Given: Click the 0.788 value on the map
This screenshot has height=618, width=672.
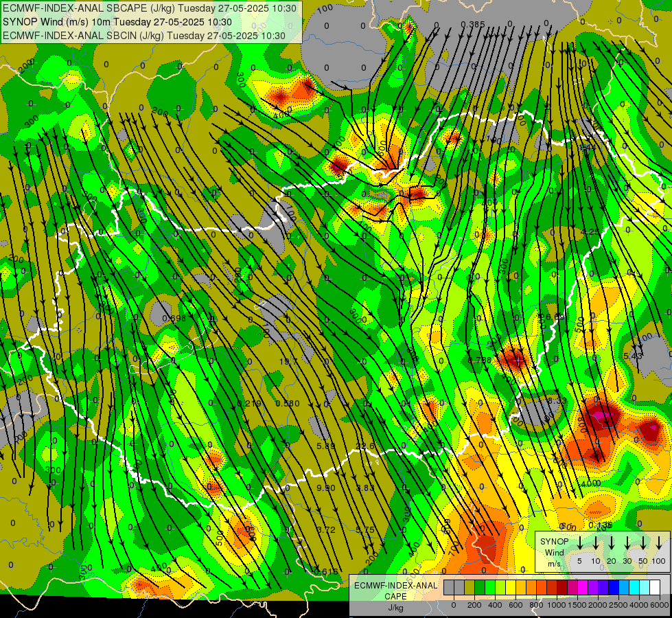Looking at the screenshot, I should [480, 360].
